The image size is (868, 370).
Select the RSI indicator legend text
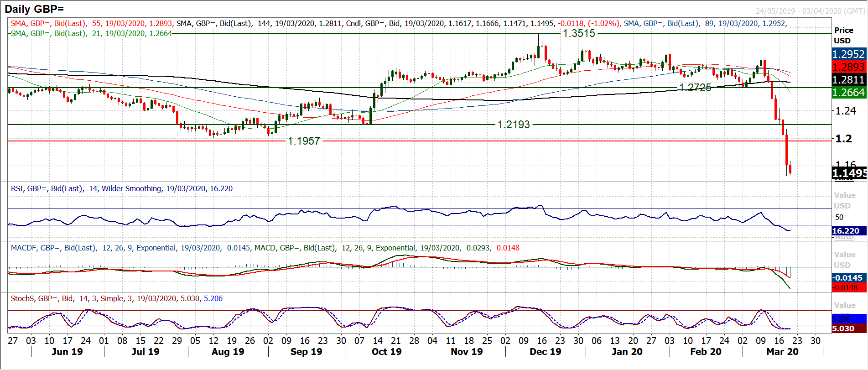(121, 188)
